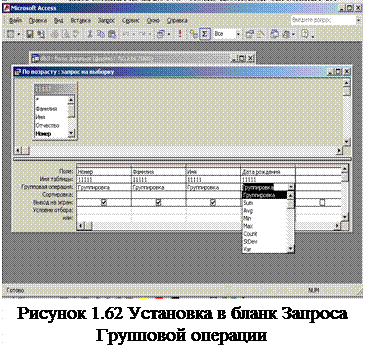Click the Show Table toolbar icon
365x360 pixels.
(x=193, y=34)
